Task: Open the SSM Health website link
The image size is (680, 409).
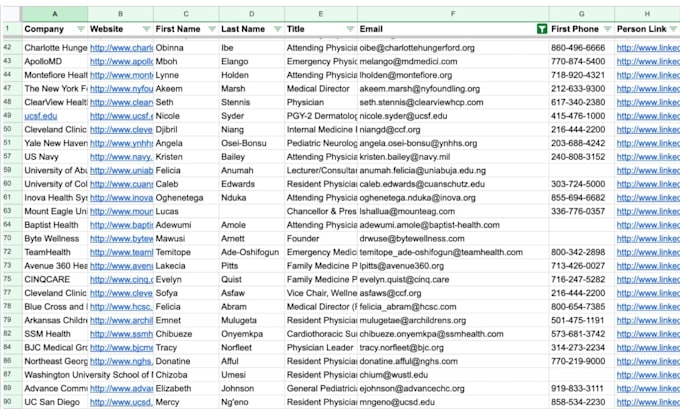Action: [121, 334]
